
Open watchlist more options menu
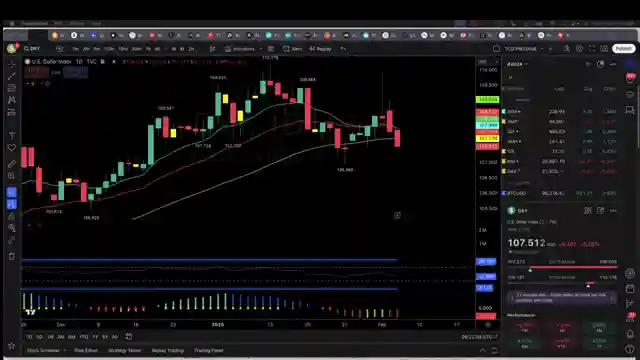613,64
